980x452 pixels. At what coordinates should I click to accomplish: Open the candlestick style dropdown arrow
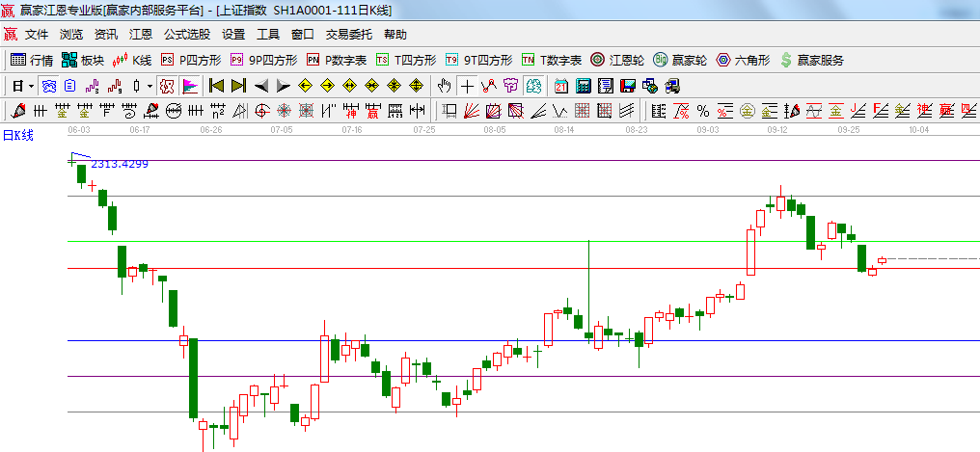click(150, 86)
